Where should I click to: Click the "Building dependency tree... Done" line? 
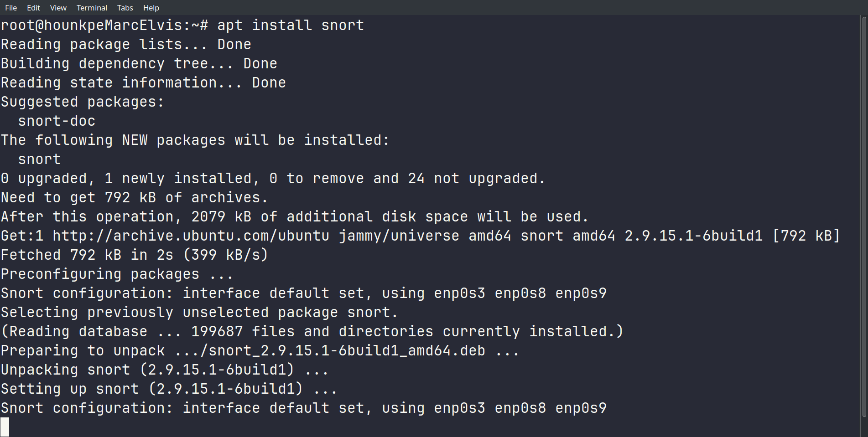coord(139,64)
